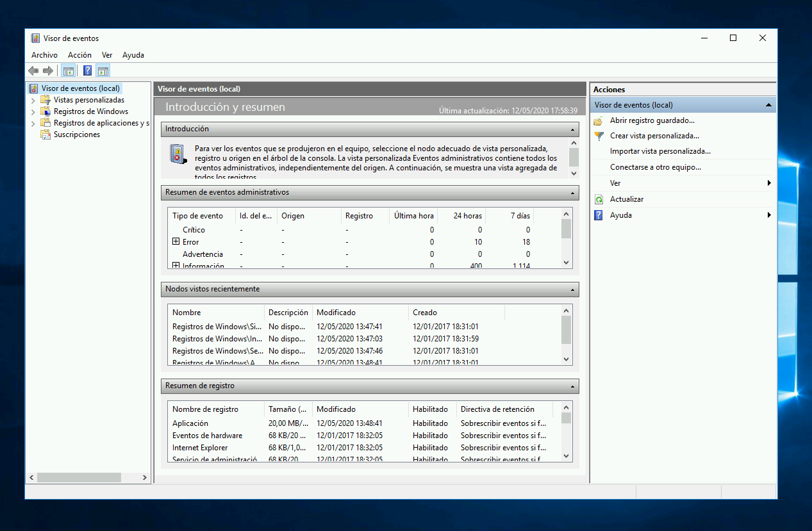Open the Archivo menu

coord(44,55)
